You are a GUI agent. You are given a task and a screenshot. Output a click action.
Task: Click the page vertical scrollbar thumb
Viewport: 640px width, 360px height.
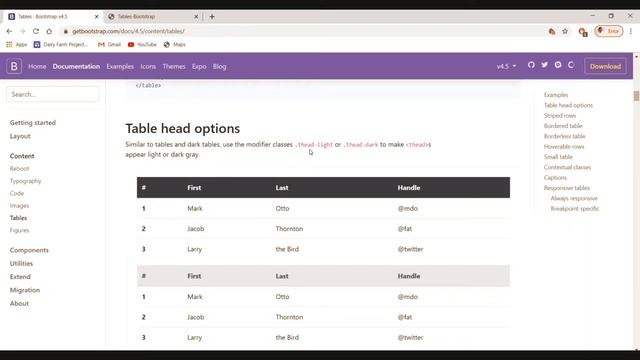pyautogui.click(x=636, y=96)
